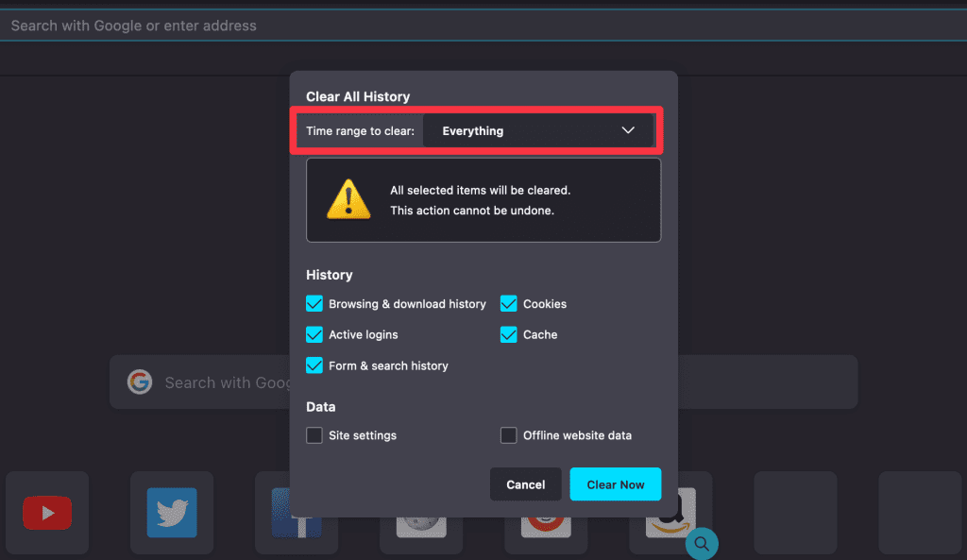Click the teal magnifier search badge

(x=702, y=544)
